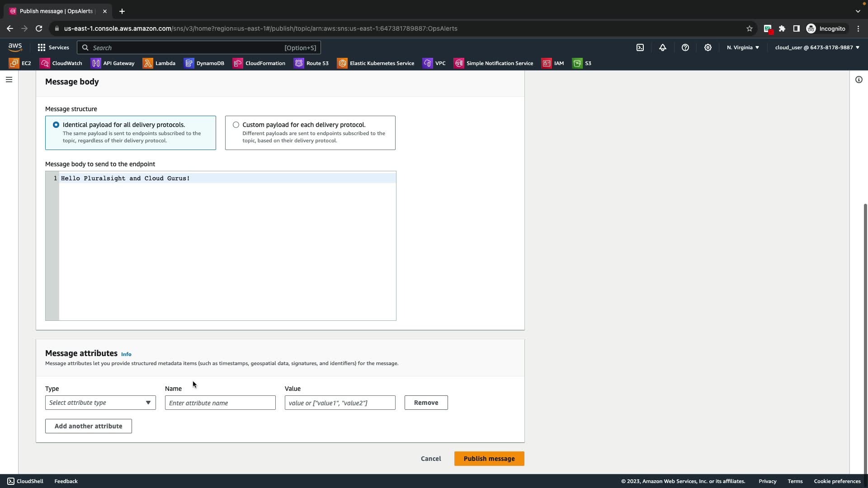Open the info panel icon on right

point(859,80)
